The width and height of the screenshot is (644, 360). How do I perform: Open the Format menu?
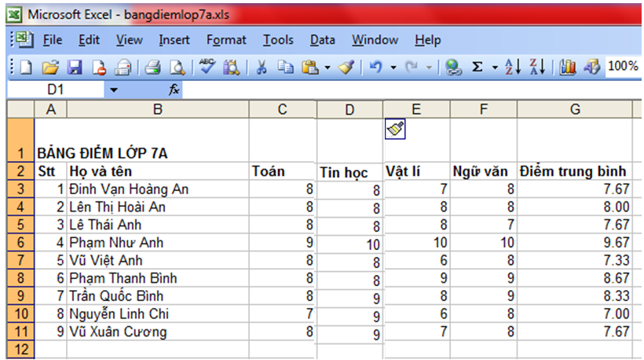226,40
